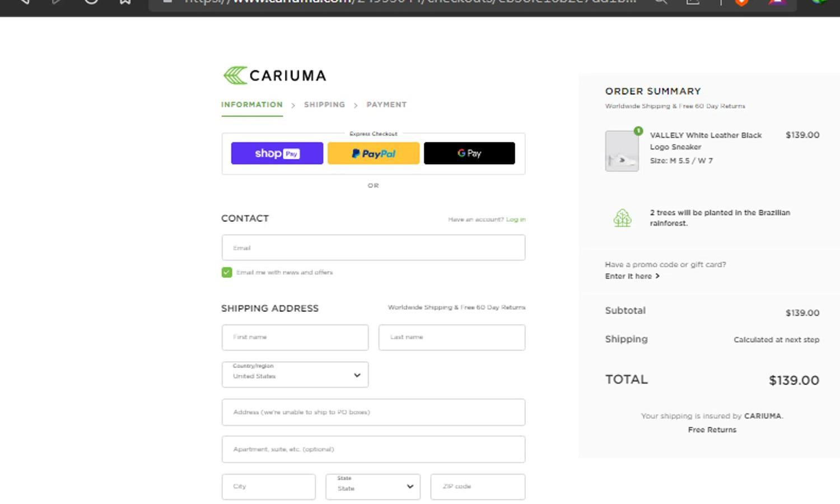Viewport: 840px width, 504px height.
Task: Click 'VALLELY White Leather Black Logo Sneaker' text
Action: point(706,141)
